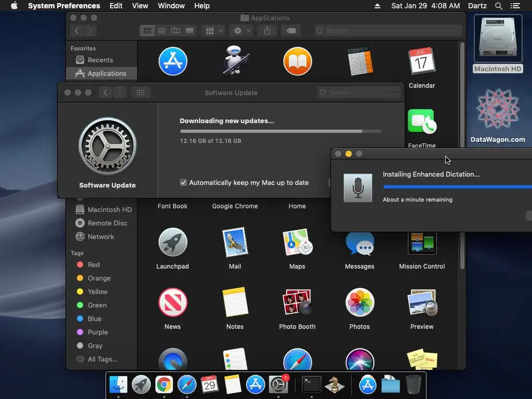
Task: Open the Automator robot app icon
Action: 235,61
